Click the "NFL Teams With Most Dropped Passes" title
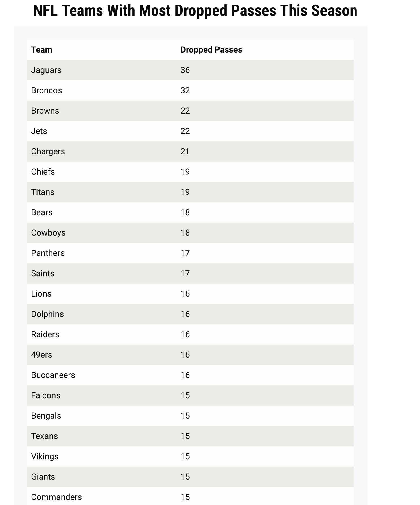 [x=195, y=11]
